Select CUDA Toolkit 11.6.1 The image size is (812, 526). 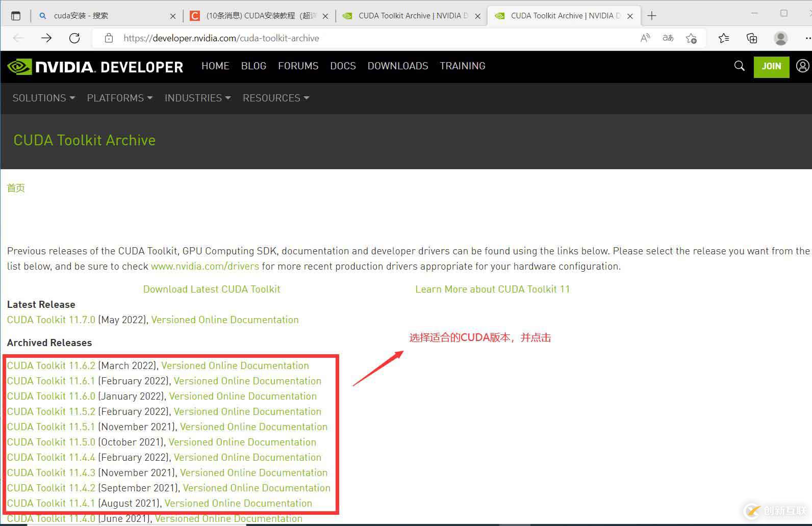pos(51,381)
